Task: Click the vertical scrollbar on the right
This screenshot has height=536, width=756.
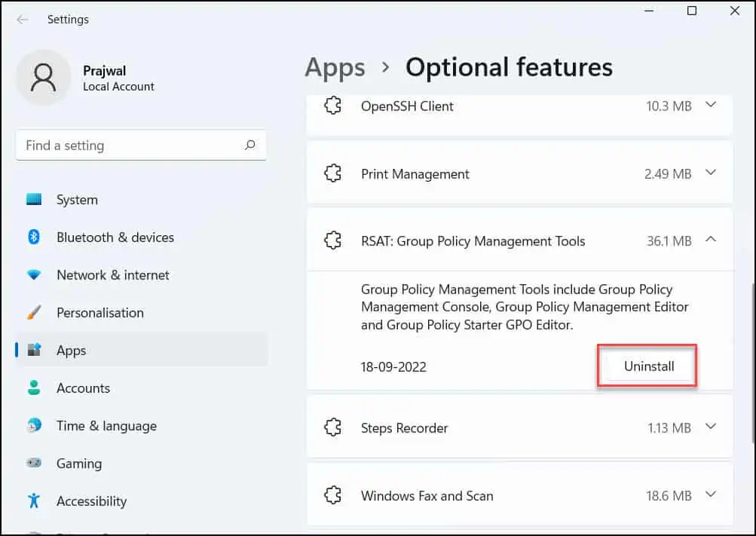Action: coord(753,364)
